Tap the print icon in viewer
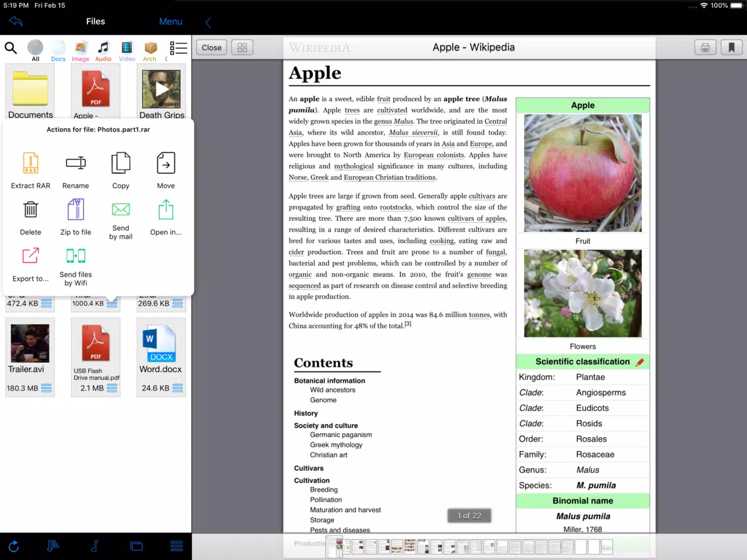The image size is (747, 560). [x=705, y=47]
